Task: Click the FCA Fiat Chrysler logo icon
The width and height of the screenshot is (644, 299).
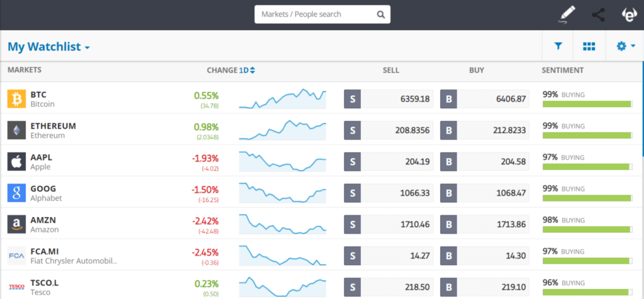Action: click(16, 256)
